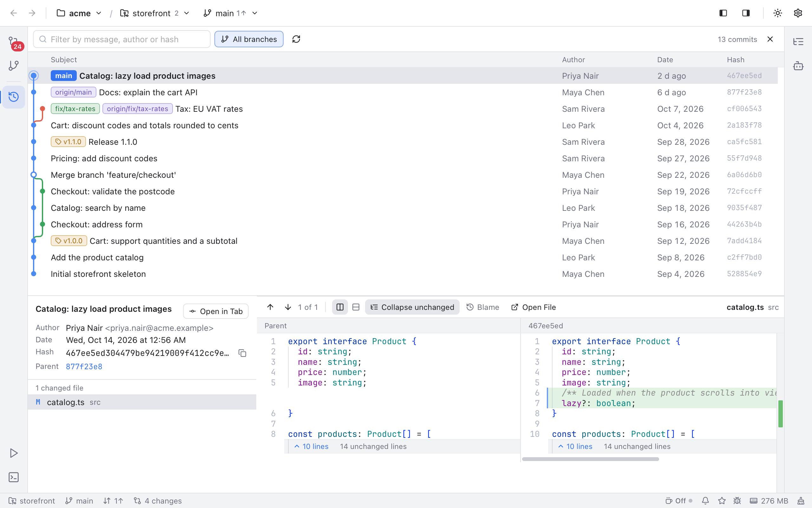Switch to side-by-side diff view
812x508 pixels.
coord(340,307)
